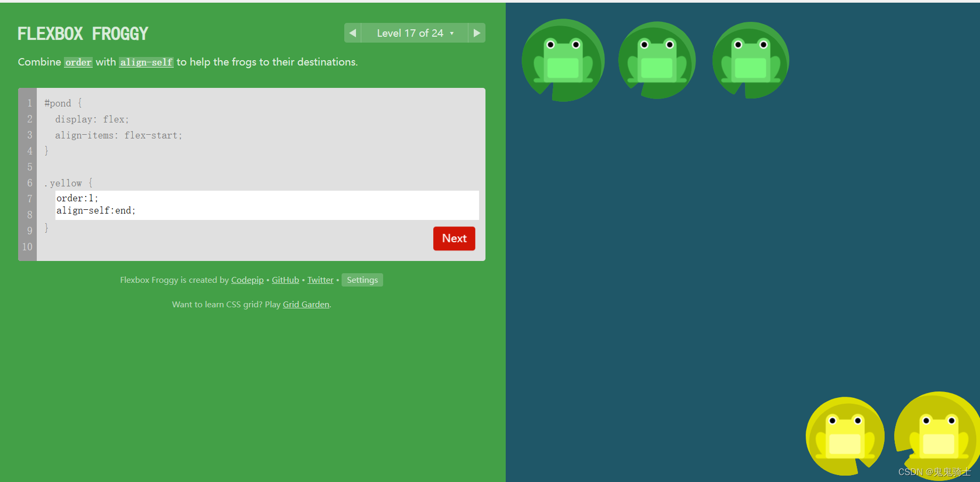
Task: Go to the next level arrow
Action: [x=477, y=33]
